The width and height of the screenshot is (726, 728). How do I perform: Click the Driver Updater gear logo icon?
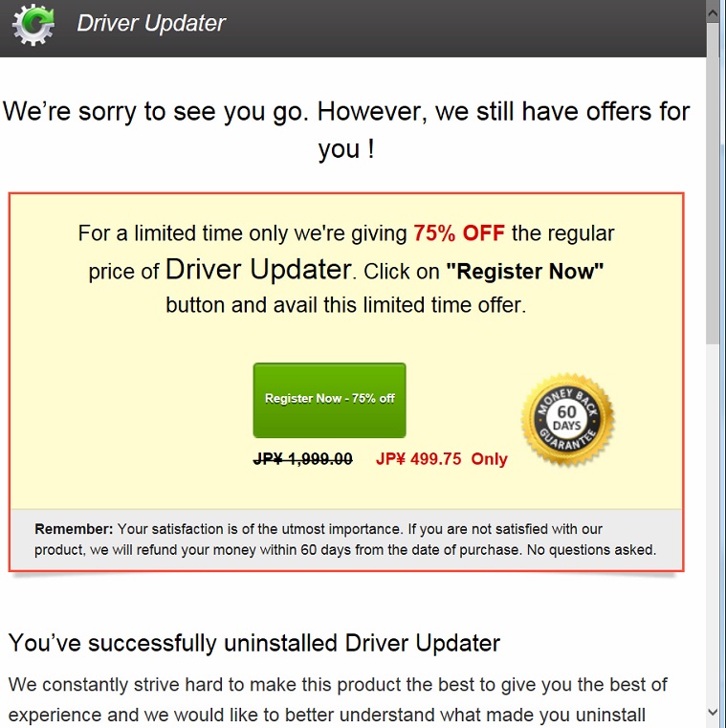click(x=33, y=25)
